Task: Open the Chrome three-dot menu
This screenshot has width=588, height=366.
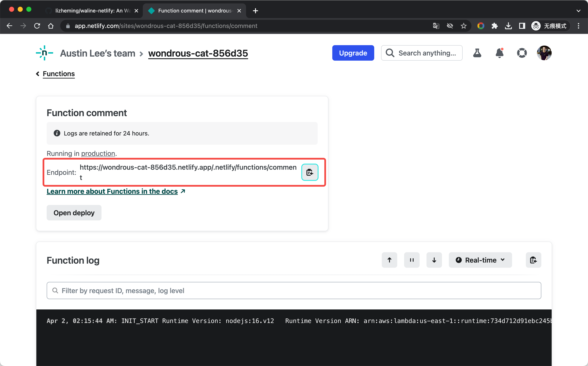Action: pyautogui.click(x=579, y=26)
